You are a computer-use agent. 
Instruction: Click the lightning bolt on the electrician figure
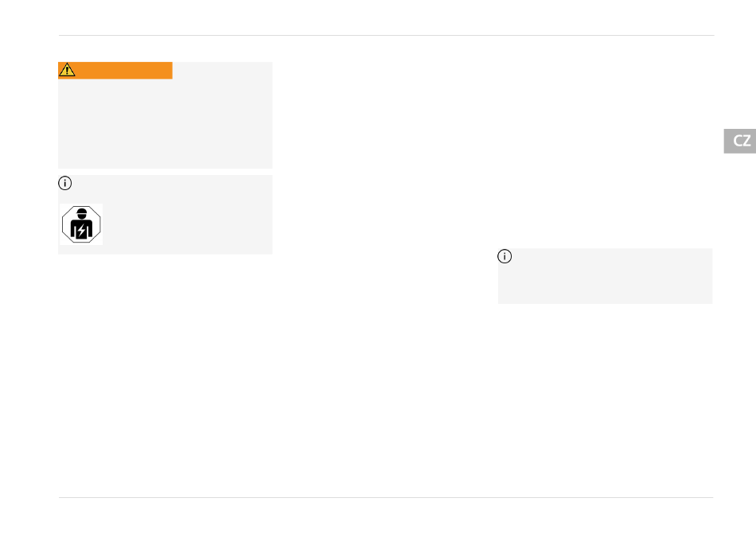(82, 231)
